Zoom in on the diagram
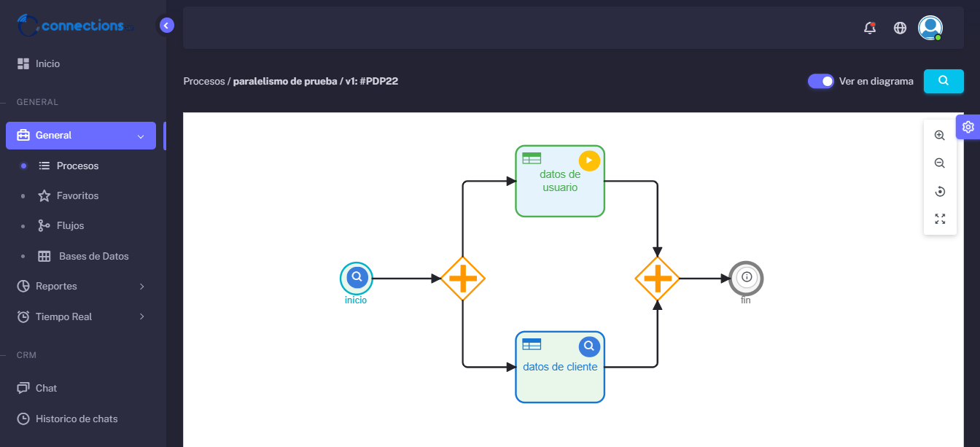The image size is (980, 447). tap(940, 135)
